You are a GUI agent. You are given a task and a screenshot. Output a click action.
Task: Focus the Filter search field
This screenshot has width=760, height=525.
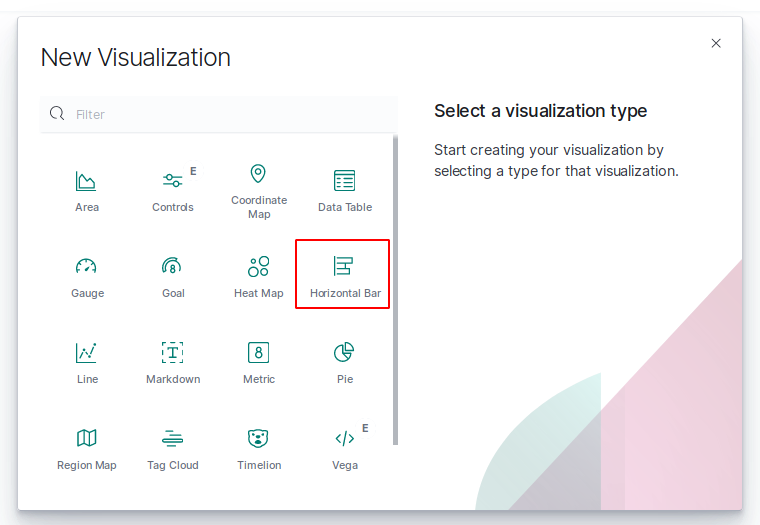tap(219, 114)
